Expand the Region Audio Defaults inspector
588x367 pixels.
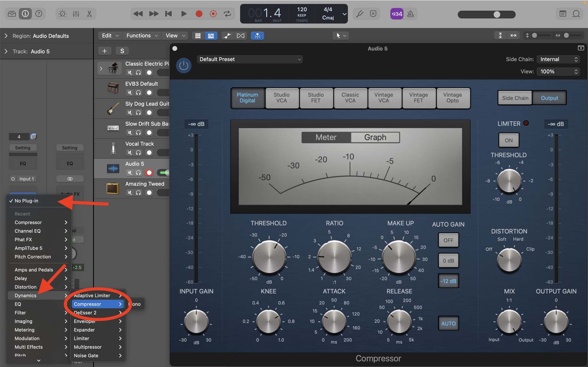click(6, 36)
